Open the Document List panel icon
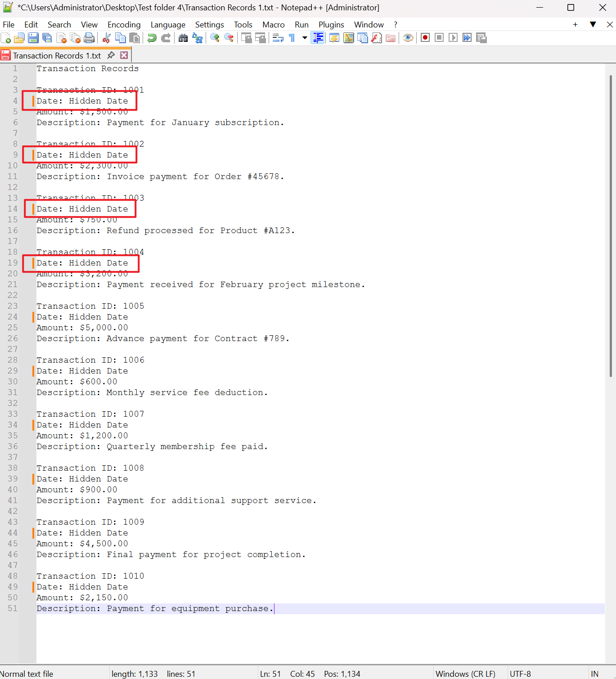 coord(363,38)
